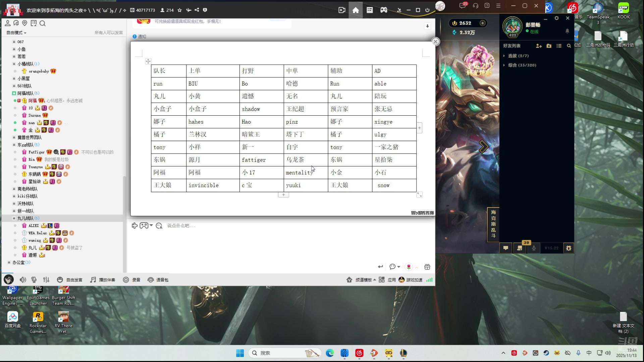The width and height of the screenshot is (644, 362).
Task: Open the 自由模式 dropdown
Action: click(15, 33)
